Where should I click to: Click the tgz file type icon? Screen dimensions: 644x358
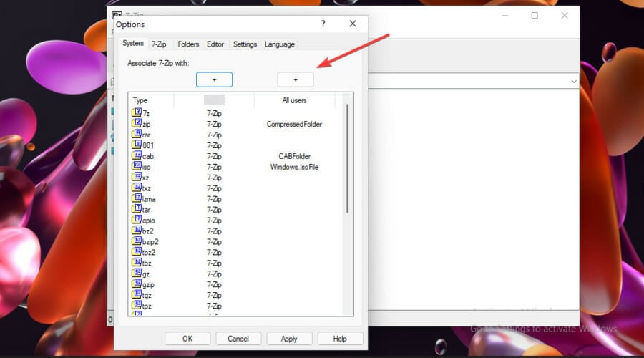pyautogui.click(x=137, y=294)
